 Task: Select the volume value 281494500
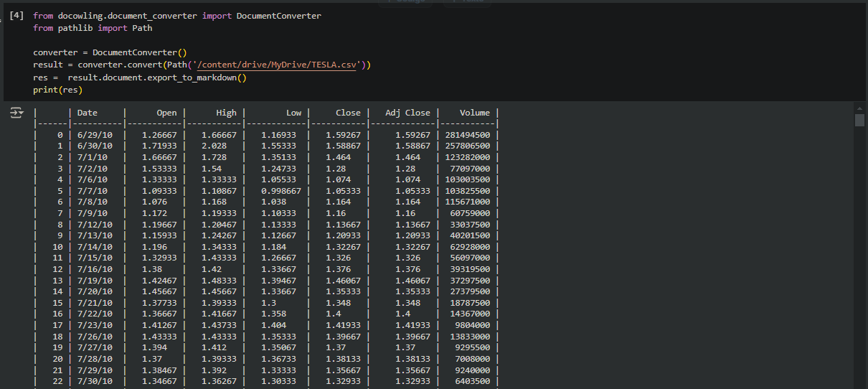point(467,135)
